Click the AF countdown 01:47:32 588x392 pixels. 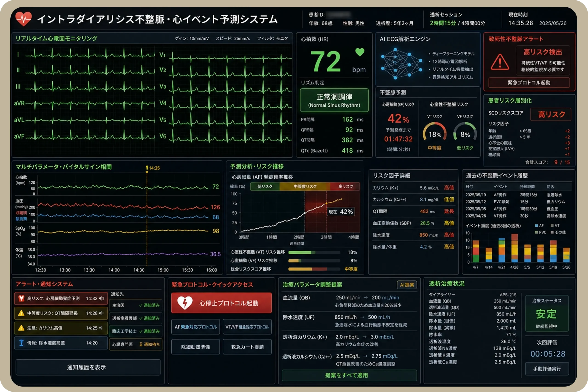(x=398, y=139)
